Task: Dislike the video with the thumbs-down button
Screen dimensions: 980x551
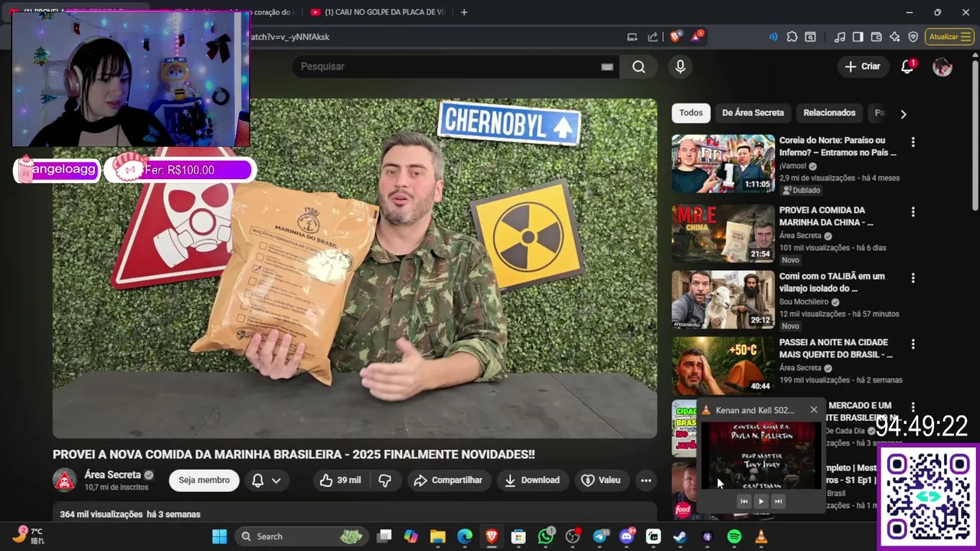Action: pyautogui.click(x=385, y=481)
